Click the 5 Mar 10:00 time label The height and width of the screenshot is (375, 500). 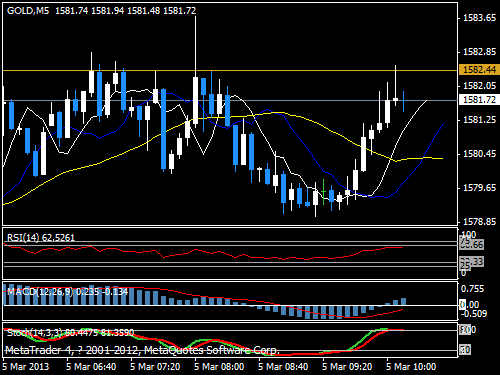point(411,367)
